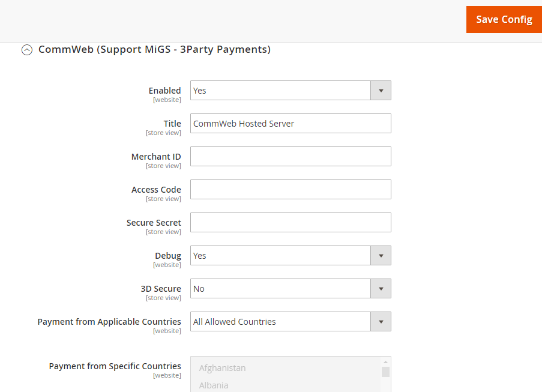Open the 3D Secure select showing No
This screenshot has height=392, width=542.
[291, 289]
